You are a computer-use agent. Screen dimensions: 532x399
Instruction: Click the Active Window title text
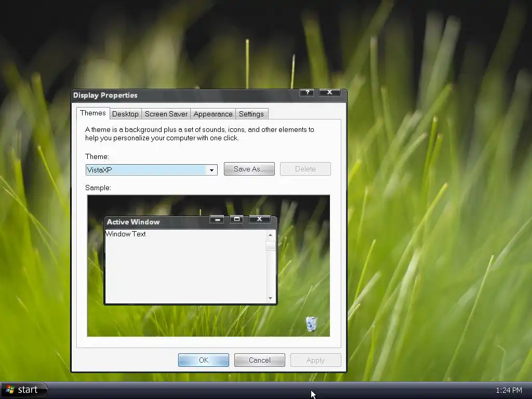tap(134, 222)
